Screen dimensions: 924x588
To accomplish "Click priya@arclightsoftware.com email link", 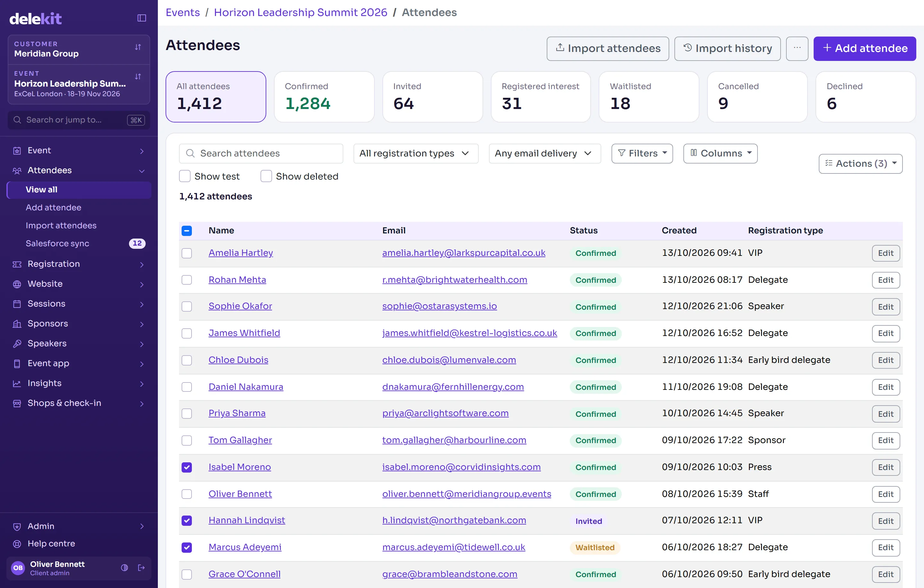I will 445,413.
